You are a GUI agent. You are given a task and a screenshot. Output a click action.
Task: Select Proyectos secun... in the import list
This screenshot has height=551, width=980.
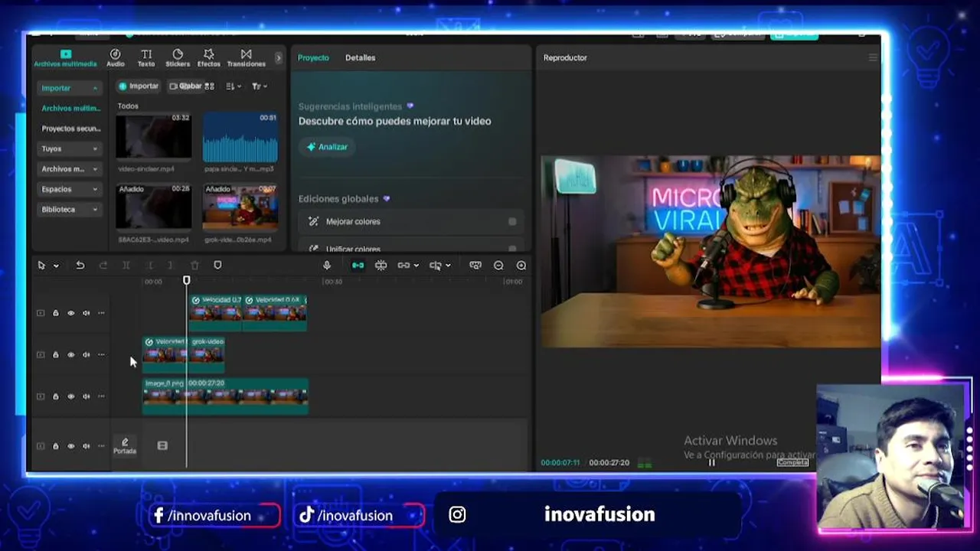click(x=70, y=129)
